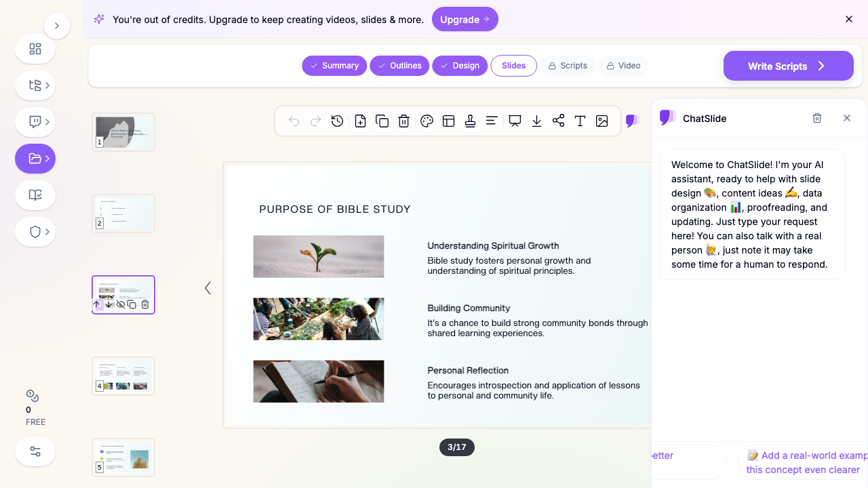Close the ChatSlide chat panel
This screenshot has width=868, height=488.
(847, 118)
